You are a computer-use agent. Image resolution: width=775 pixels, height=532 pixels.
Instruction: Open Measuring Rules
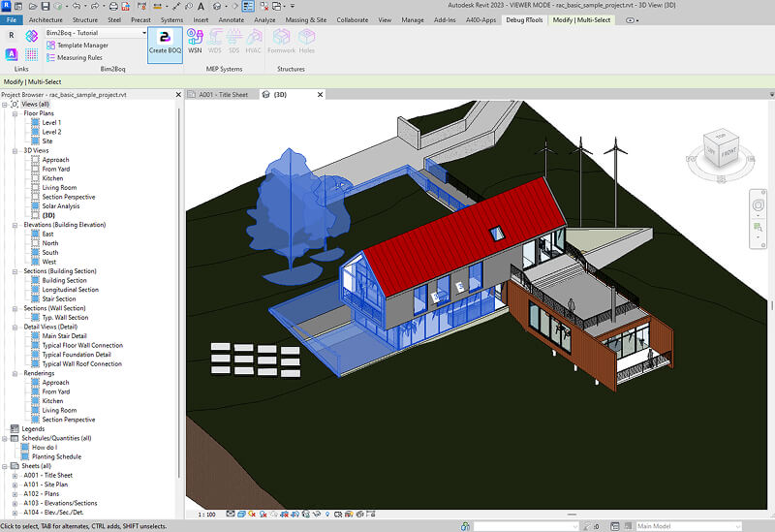[x=79, y=57]
